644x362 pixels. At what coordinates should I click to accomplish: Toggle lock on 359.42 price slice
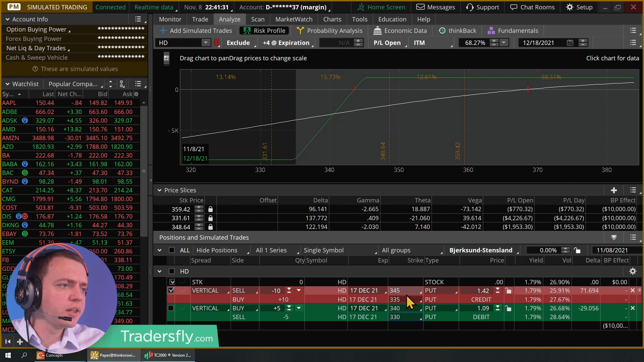(210, 209)
